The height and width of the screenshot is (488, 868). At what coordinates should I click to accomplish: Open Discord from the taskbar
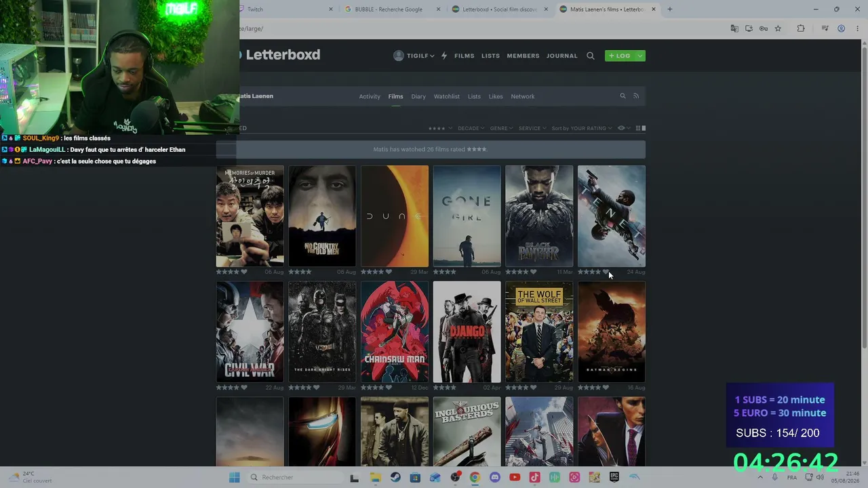[x=495, y=477]
